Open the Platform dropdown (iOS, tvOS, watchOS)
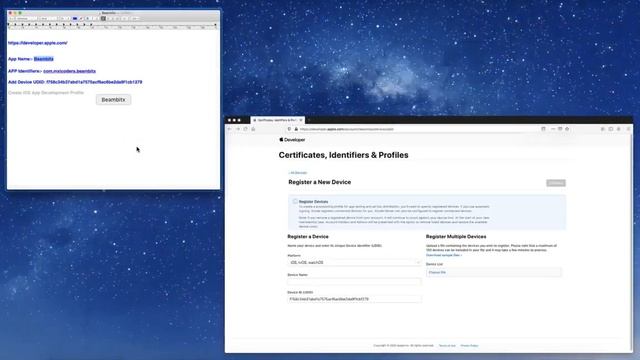 coord(354,262)
